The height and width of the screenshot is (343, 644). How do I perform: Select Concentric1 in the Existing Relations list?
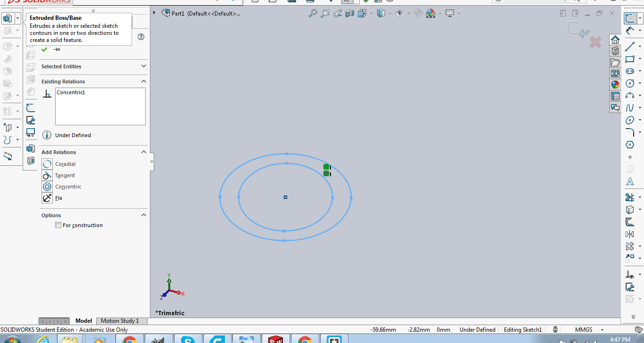click(71, 92)
